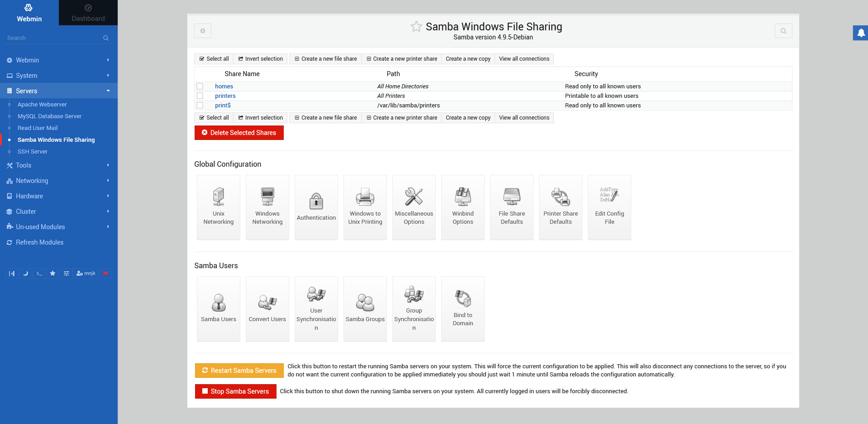Click top Create a new file share
The image size is (868, 424).
tap(325, 59)
